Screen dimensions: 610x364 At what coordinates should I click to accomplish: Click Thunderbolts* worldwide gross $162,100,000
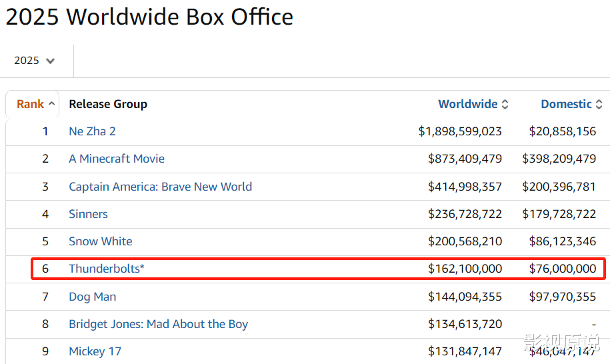coord(465,269)
